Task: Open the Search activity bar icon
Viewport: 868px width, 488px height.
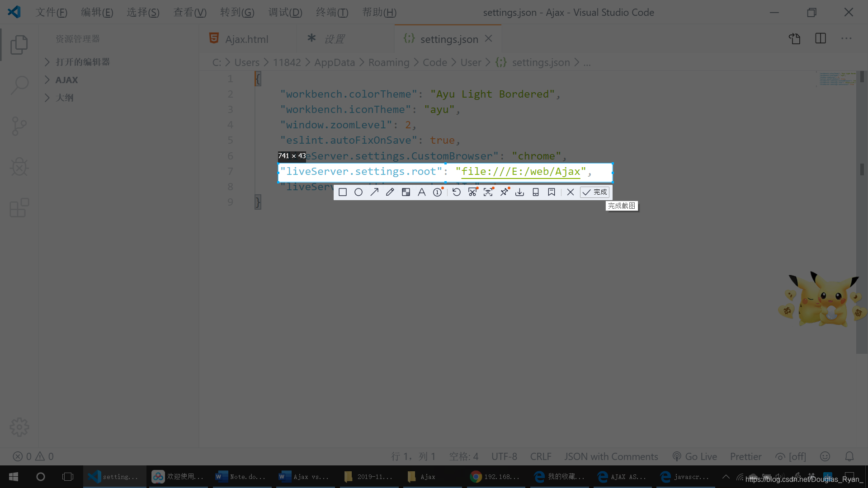Action: click(x=19, y=85)
